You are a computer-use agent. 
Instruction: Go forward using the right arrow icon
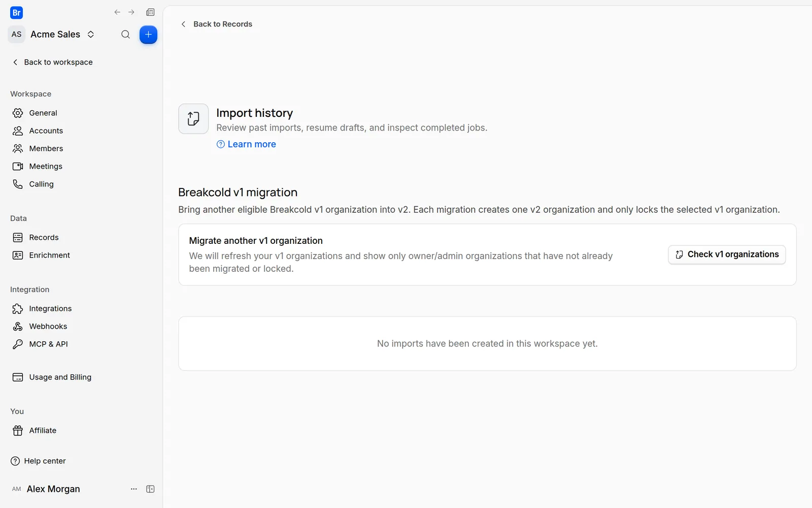pos(131,12)
